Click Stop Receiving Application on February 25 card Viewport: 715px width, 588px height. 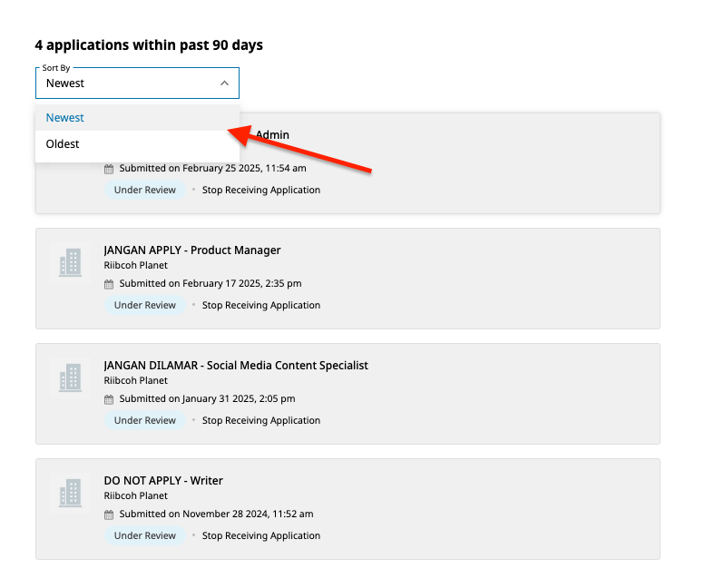tap(261, 190)
